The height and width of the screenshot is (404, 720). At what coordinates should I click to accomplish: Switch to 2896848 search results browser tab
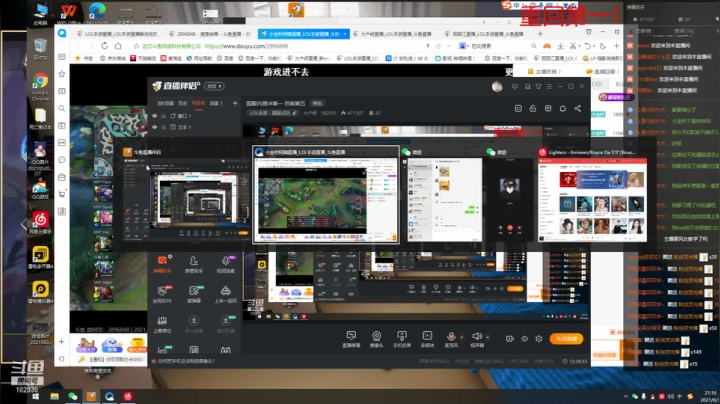tap(209, 34)
